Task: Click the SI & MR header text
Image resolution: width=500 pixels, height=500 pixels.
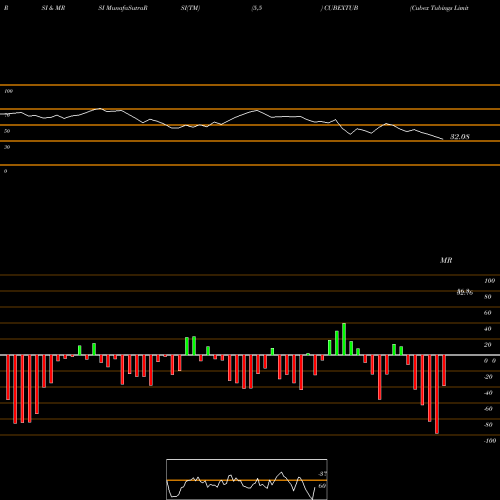Action: (53, 8)
